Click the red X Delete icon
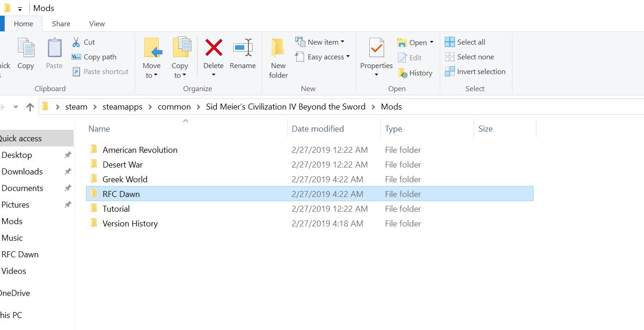 tap(213, 48)
